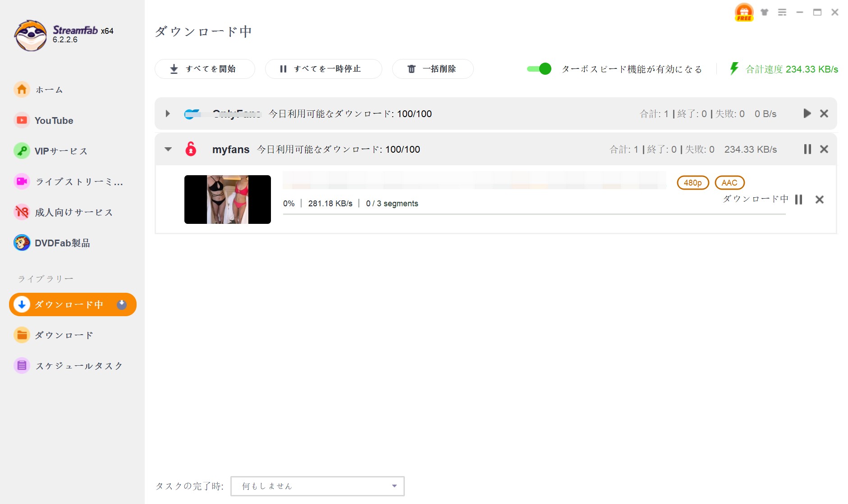Open ライブストリーミング section
Screen dimensions: 848x504
tap(69, 182)
